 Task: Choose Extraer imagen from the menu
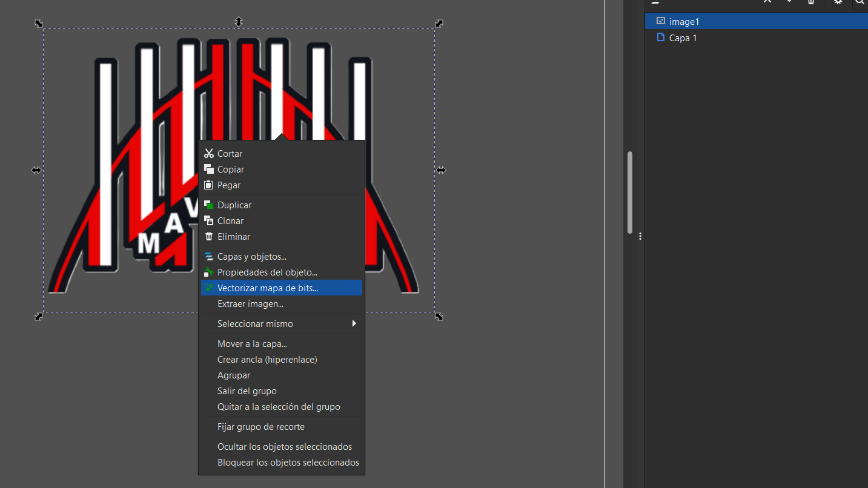(x=282, y=304)
